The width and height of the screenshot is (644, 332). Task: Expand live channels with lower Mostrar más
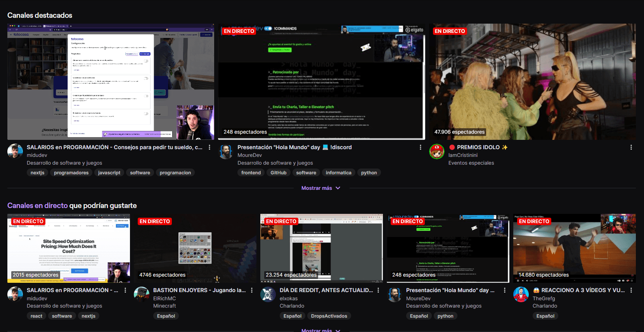tap(321, 330)
